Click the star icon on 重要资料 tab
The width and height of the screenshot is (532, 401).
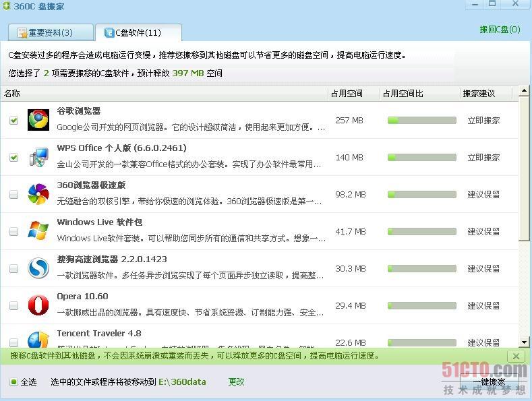[22, 33]
